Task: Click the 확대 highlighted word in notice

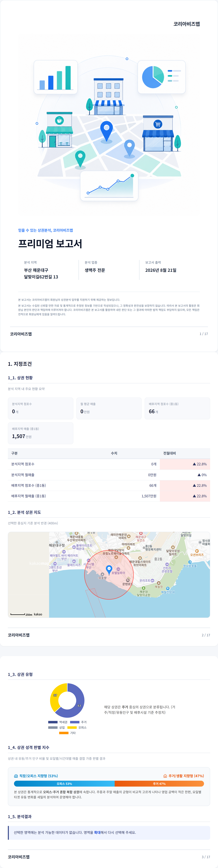Action: [x=97, y=832]
